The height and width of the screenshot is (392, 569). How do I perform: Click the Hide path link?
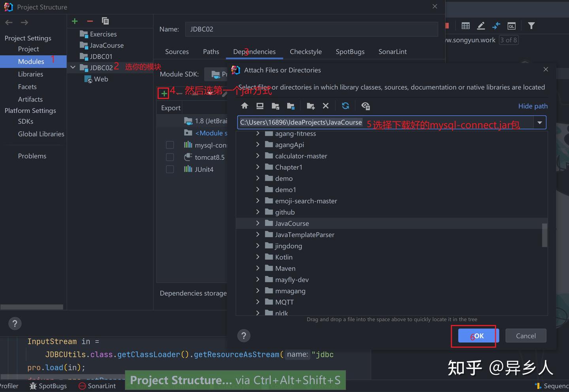coord(533,106)
